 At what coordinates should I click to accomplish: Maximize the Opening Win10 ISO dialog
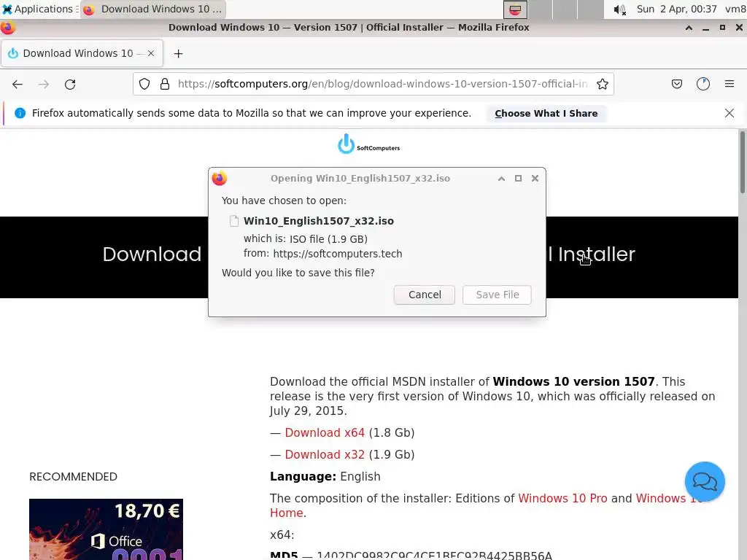518,178
